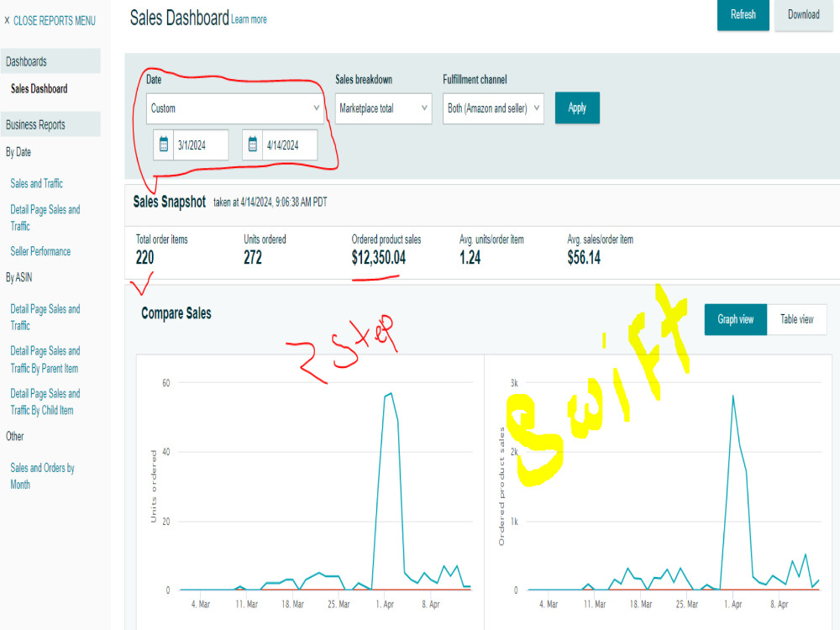This screenshot has height=630, width=840.
Task: Switch to Table view tab
Action: tap(796, 319)
